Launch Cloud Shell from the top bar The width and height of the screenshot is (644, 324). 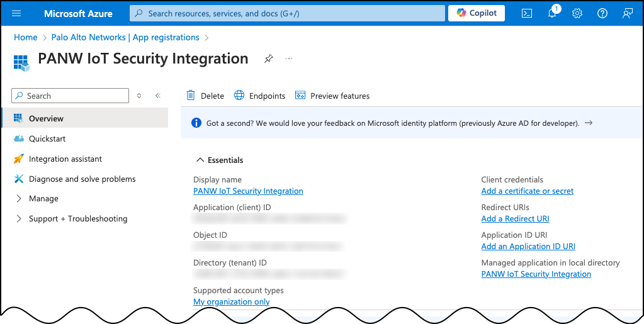(x=528, y=13)
